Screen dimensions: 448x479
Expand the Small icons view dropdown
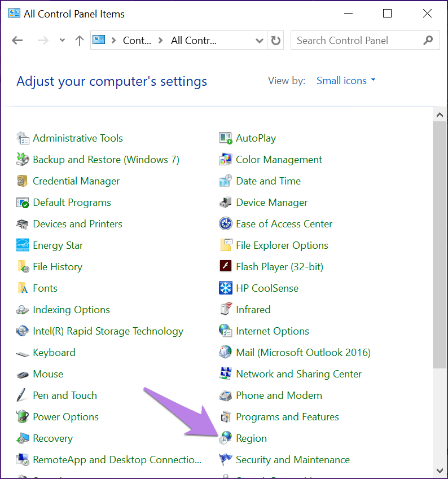[x=346, y=81]
